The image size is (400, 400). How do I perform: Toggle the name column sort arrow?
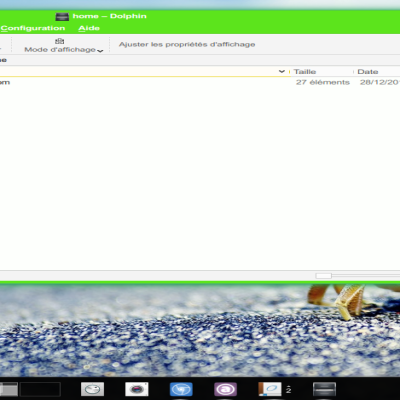(282, 71)
